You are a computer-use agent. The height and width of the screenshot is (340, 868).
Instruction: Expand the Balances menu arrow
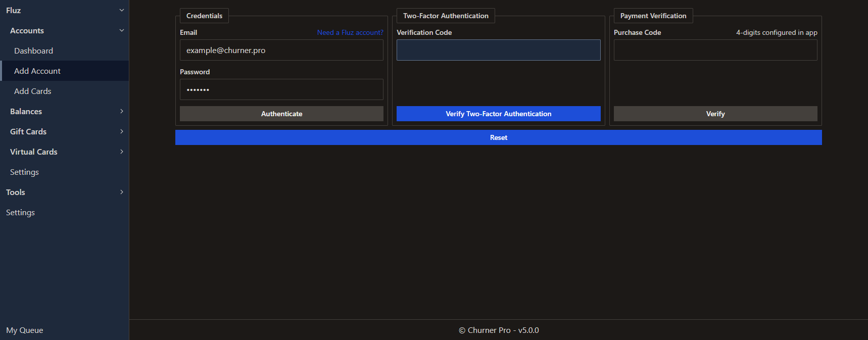(121, 111)
